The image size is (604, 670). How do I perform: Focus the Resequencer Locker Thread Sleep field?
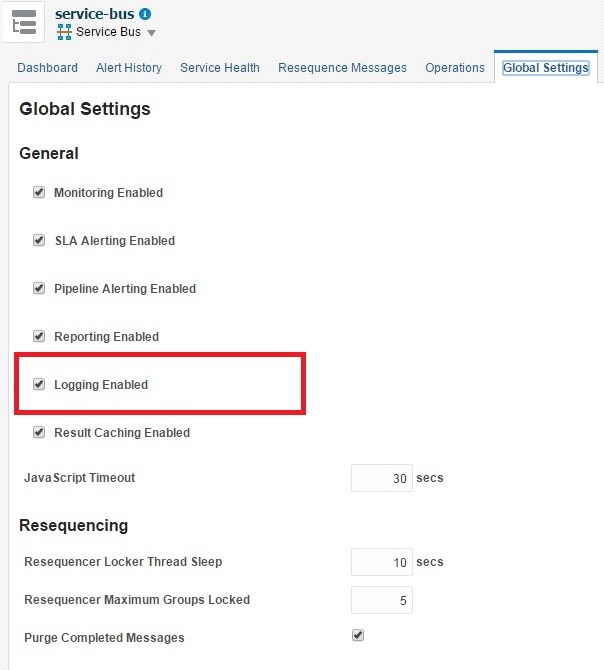(x=381, y=562)
